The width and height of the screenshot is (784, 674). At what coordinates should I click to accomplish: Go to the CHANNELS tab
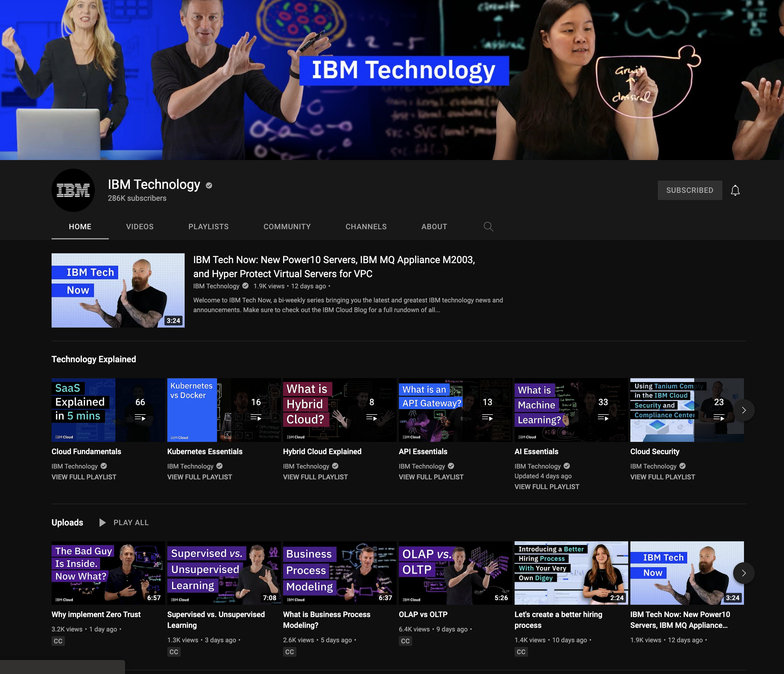(366, 227)
